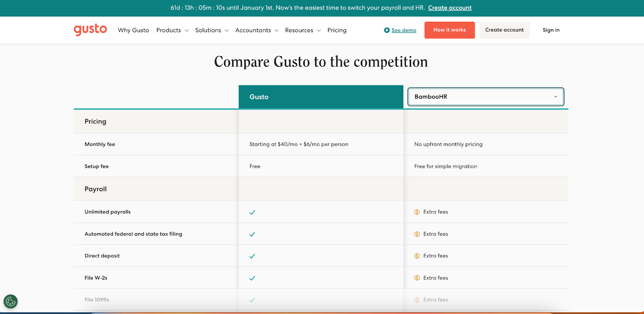Click the Pricing section heading
The height and width of the screenshot is (314, 644).
tap(95, 121)
